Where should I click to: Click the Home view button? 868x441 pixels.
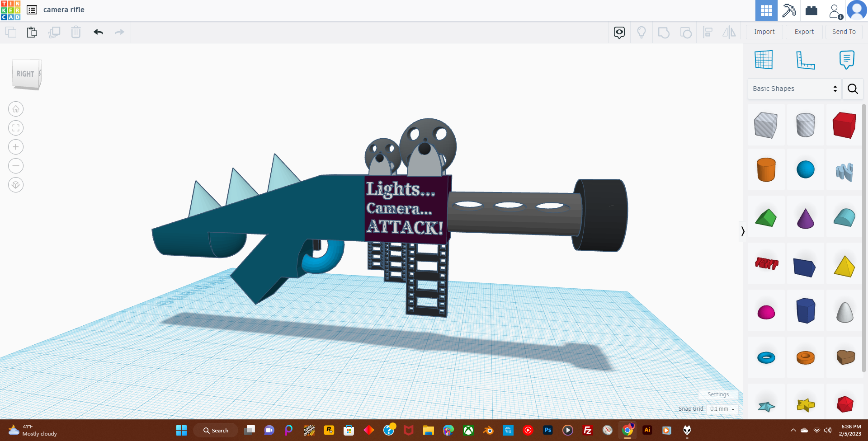coord(16,109)
